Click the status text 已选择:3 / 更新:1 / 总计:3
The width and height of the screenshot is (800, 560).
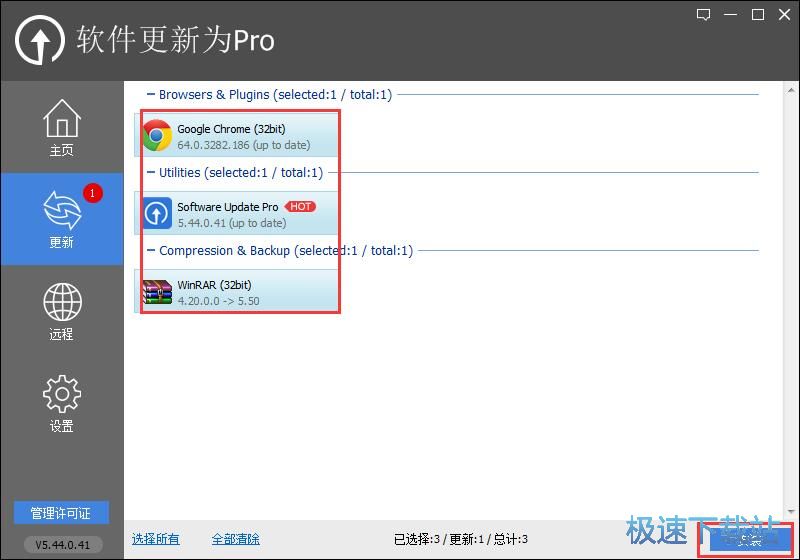point(461,539)
